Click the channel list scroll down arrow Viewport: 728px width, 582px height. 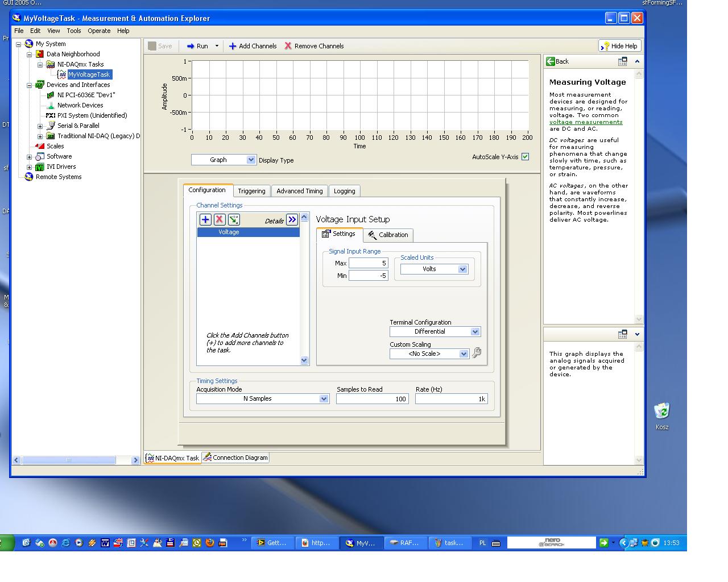click(304, 360)
